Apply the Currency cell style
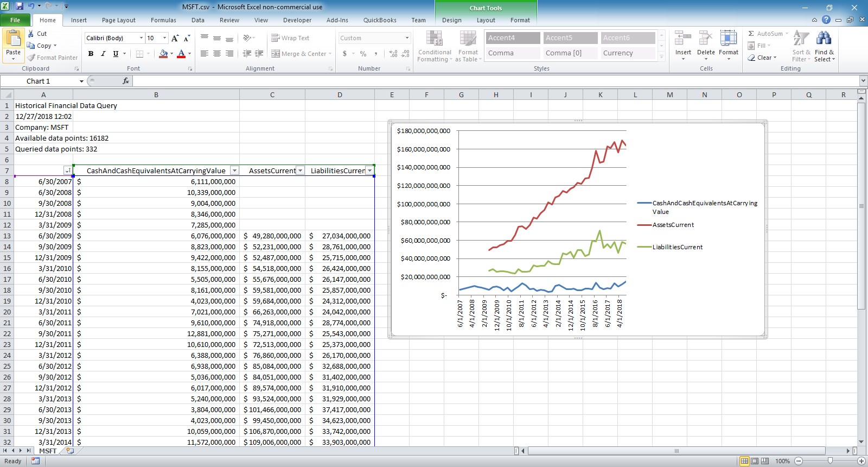The height and width of the screenshot is (467, 868). coord(628,53)
